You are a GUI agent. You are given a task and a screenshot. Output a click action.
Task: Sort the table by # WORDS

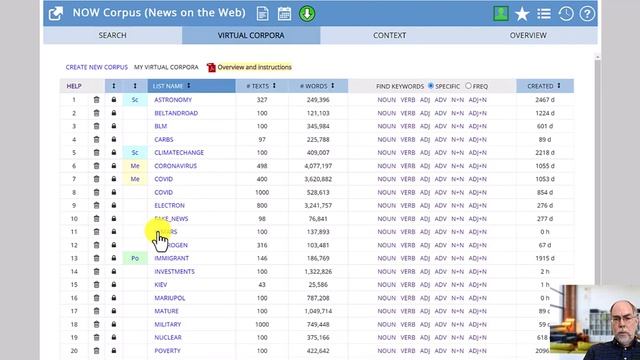[x=318, y=86]
